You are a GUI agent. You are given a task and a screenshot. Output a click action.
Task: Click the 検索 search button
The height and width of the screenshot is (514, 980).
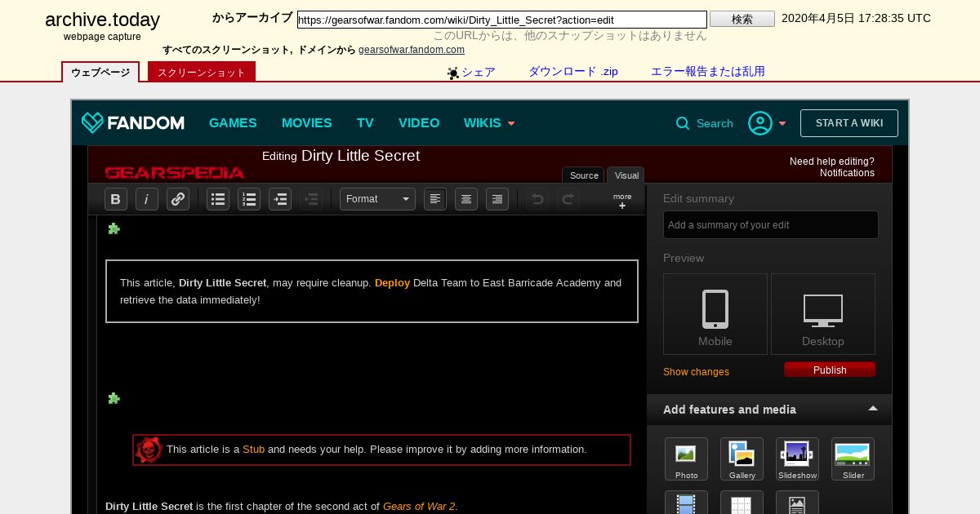(742, 19)
